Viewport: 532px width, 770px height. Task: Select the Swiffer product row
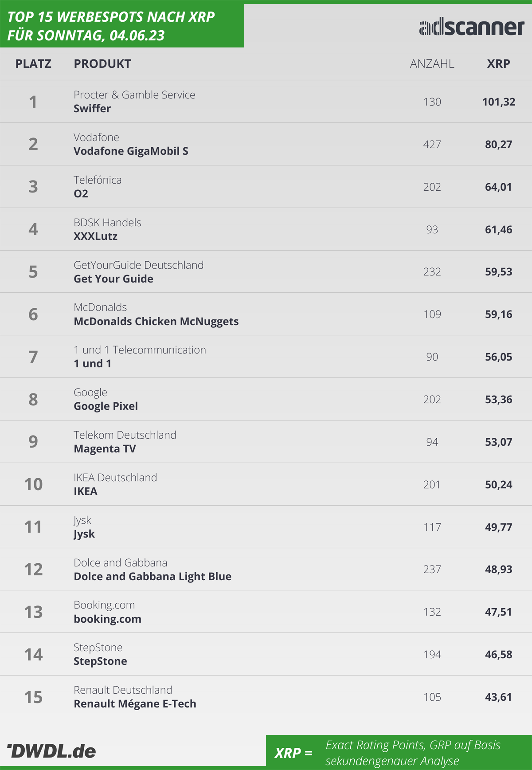(x=266, y=102)
